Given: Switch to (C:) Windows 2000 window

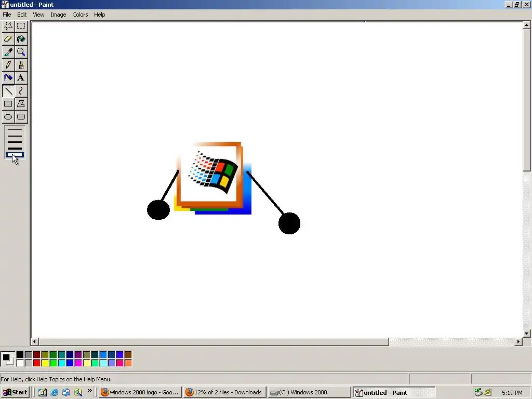Looking at the screenshot, I should (309, 393).
